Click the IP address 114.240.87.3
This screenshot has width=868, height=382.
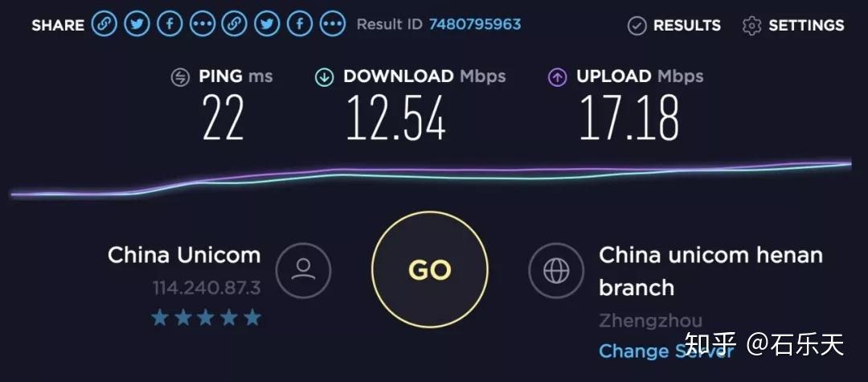coord(207,288)
